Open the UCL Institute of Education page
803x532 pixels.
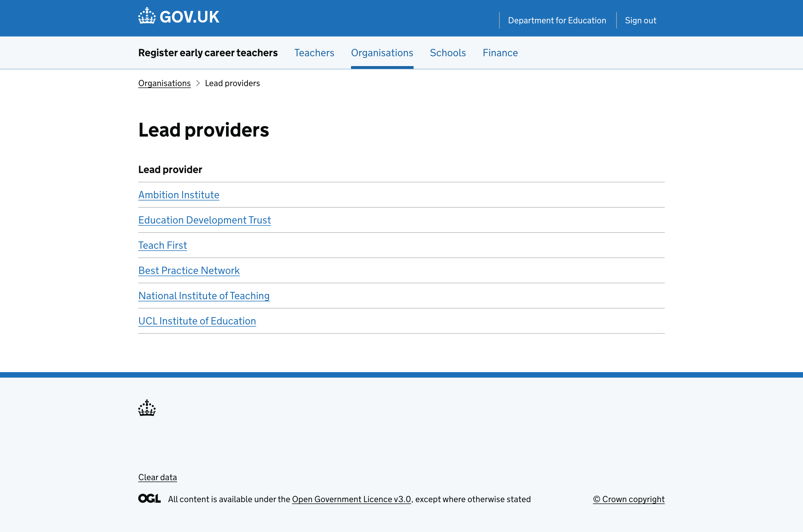[x=197, y=321]
